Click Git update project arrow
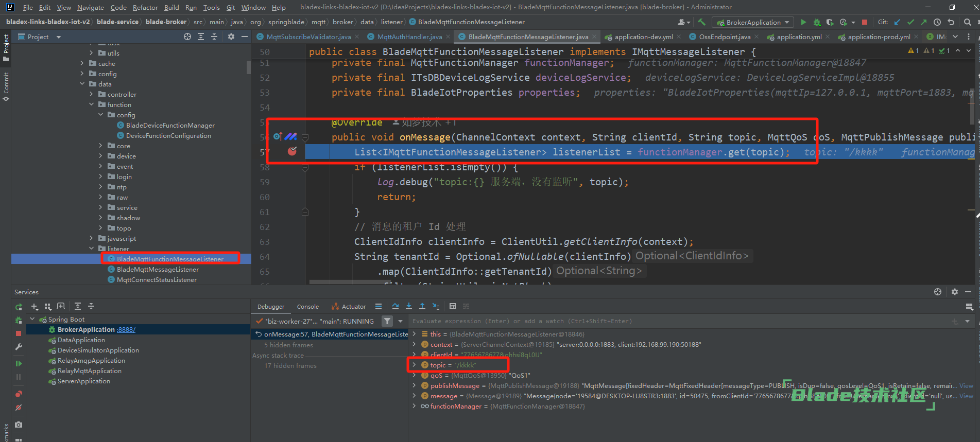The width and height of the screenshot is (980, 442). pos(897,22)
